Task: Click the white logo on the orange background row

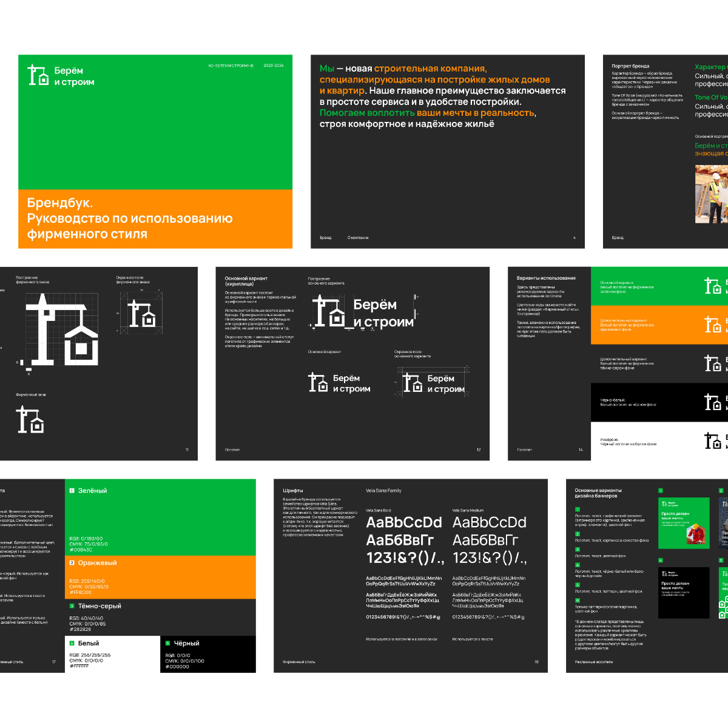Action: point(713,325)
